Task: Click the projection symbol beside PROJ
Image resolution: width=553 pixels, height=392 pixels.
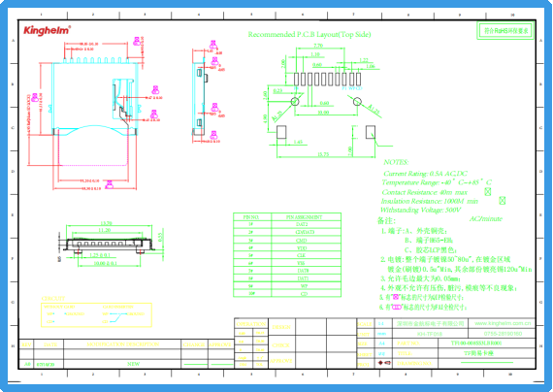Action: point(384,363)
